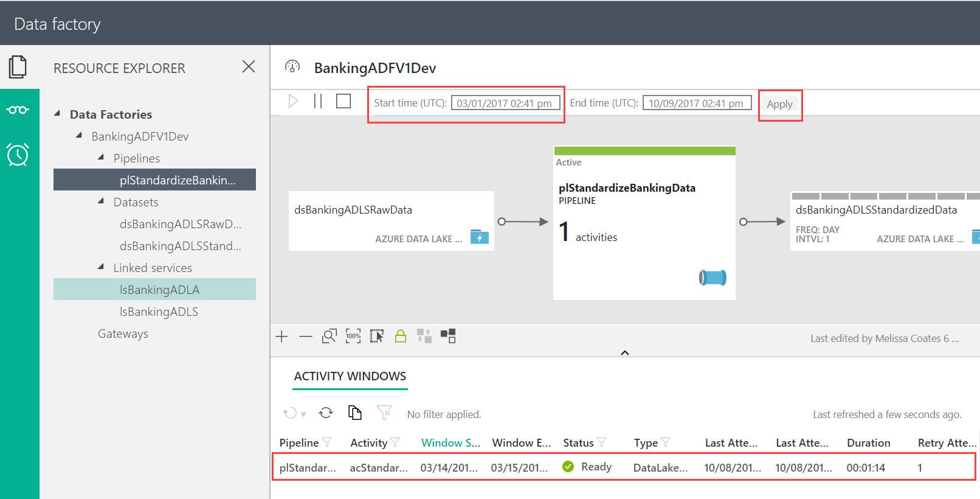The height and width of the screenshot is (499, 980).
Task: Edit the End time (UTC) field
Action: (x=697, y=103)
